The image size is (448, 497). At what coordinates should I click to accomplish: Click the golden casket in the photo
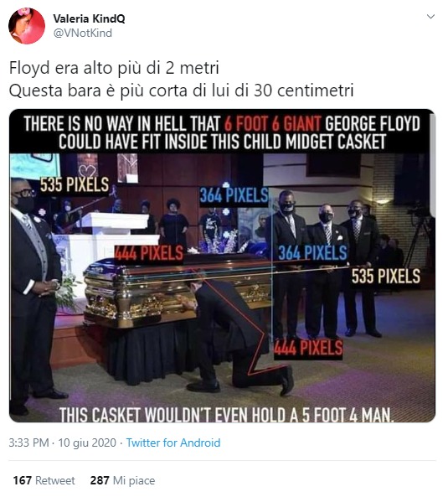[178, 292]
